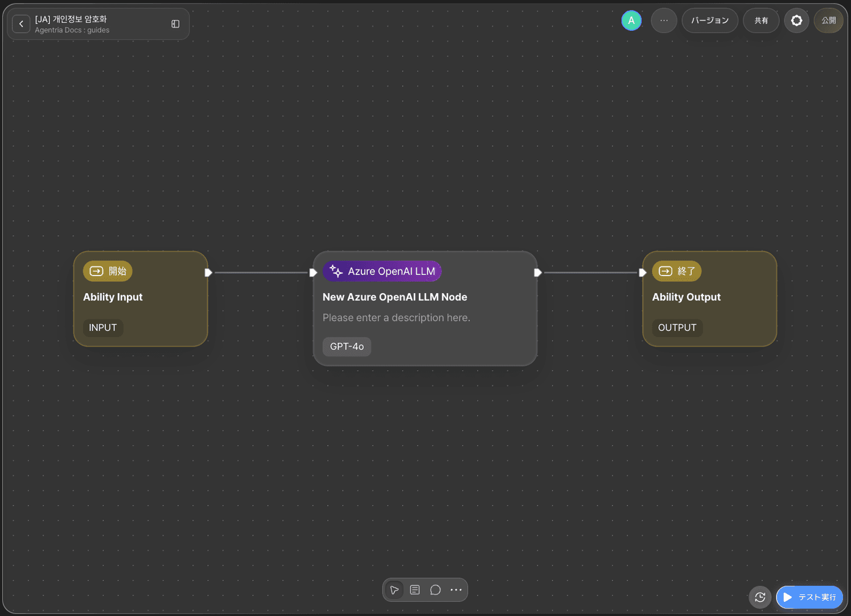Click the GPT-4o model tag
Viewport: 851px width, 616px height.
(x=347, y=346)
